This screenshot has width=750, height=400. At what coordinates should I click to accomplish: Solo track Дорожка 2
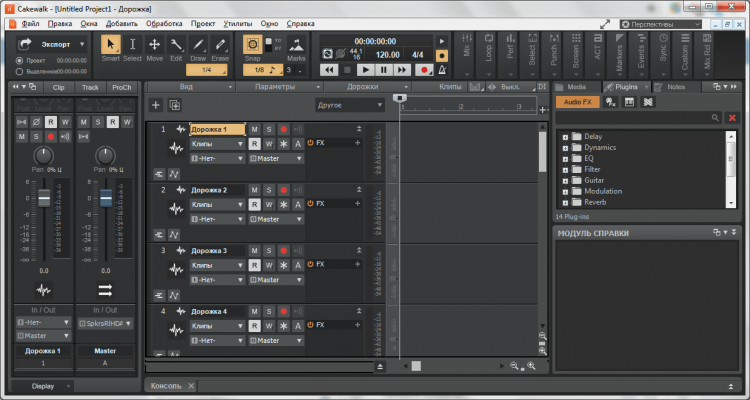269,189
